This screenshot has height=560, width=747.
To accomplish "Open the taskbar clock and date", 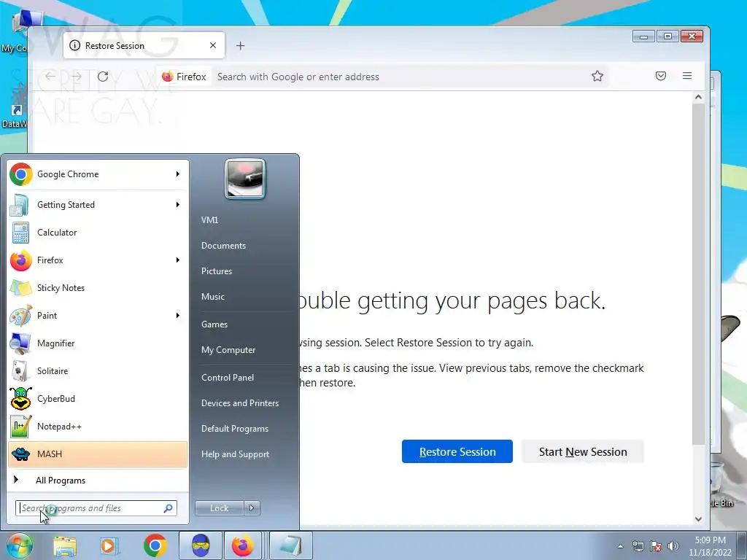I will (x=710, y=546).
